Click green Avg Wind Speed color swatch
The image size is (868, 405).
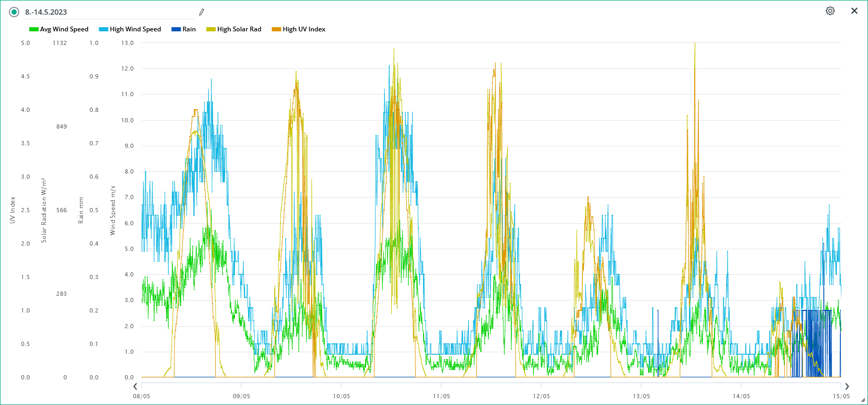(34, 29)
